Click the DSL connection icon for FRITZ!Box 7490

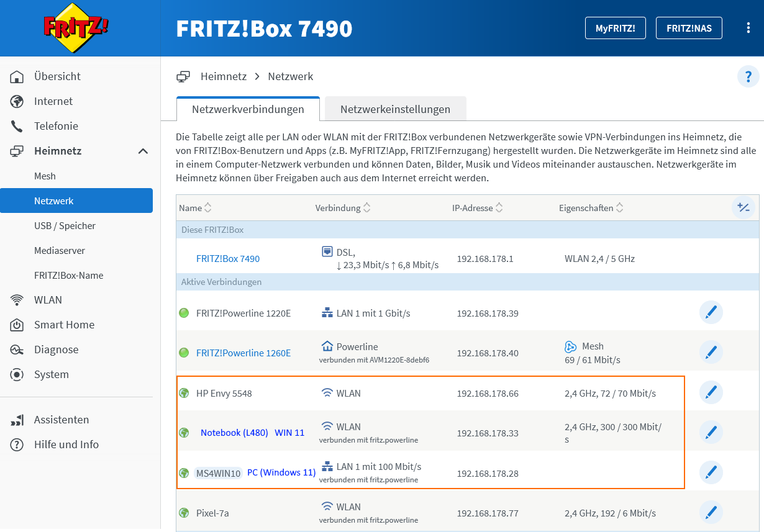pyautogui.click(x=327, y=251)
